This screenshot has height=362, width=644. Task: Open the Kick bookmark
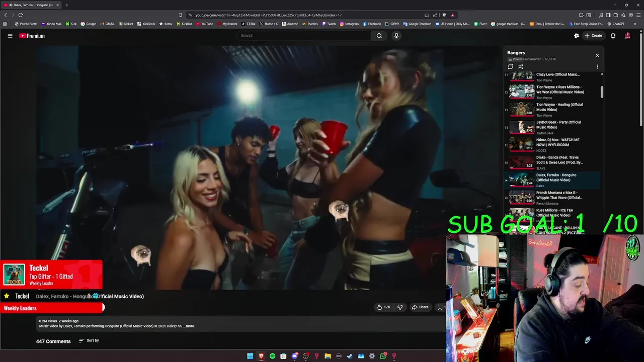click(71, 24)
